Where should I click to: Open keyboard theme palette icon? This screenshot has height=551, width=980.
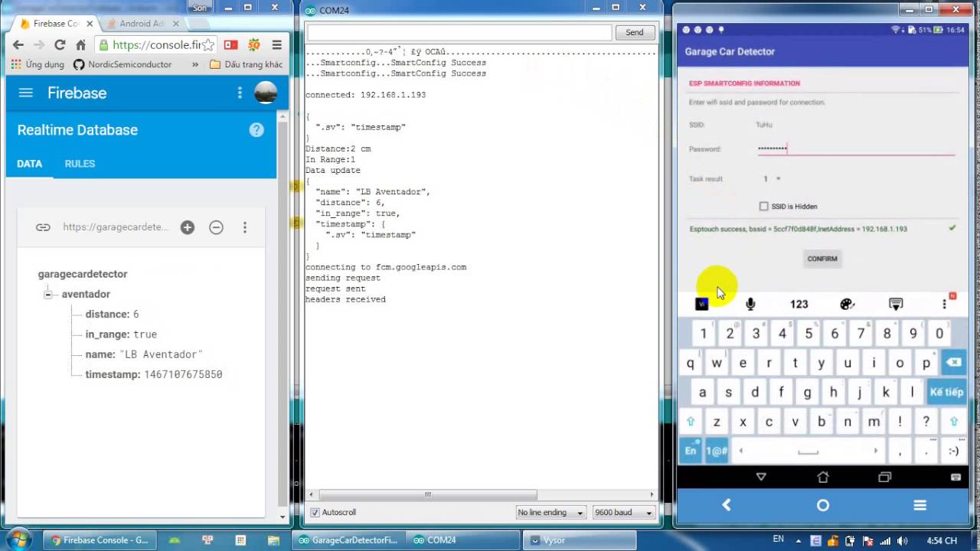[x=847, y=304]
